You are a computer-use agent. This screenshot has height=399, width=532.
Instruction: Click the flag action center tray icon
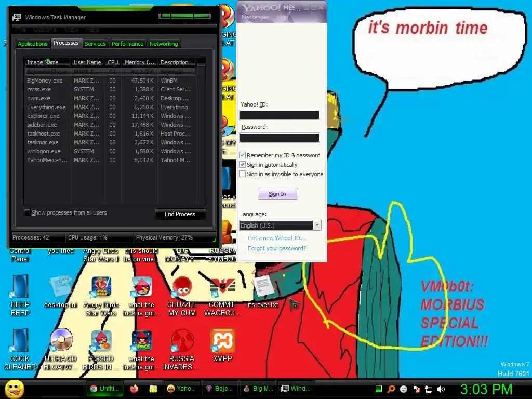pos(416,389)
